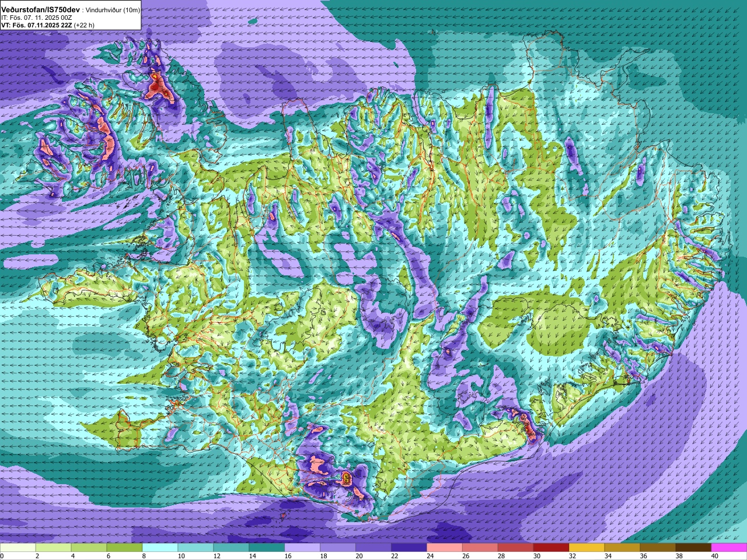747x560 pixels.
Task: Click the "IT: Fös. 07. 11. 2025 00Z" line
Action: coord(37,18)
